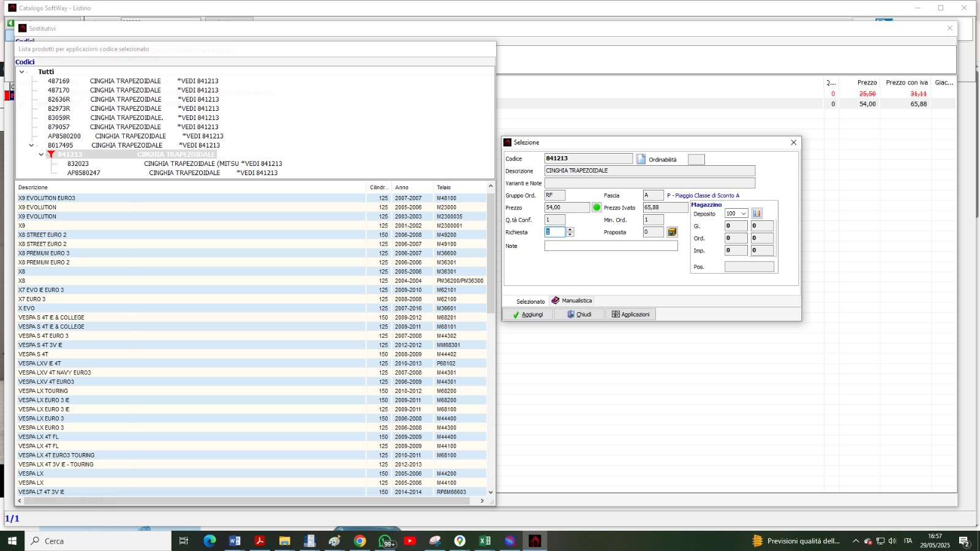The height and width of the screenshot is (551, 980).
Task: Click the Applicazioni button
Action: click(x=630, y=314)
